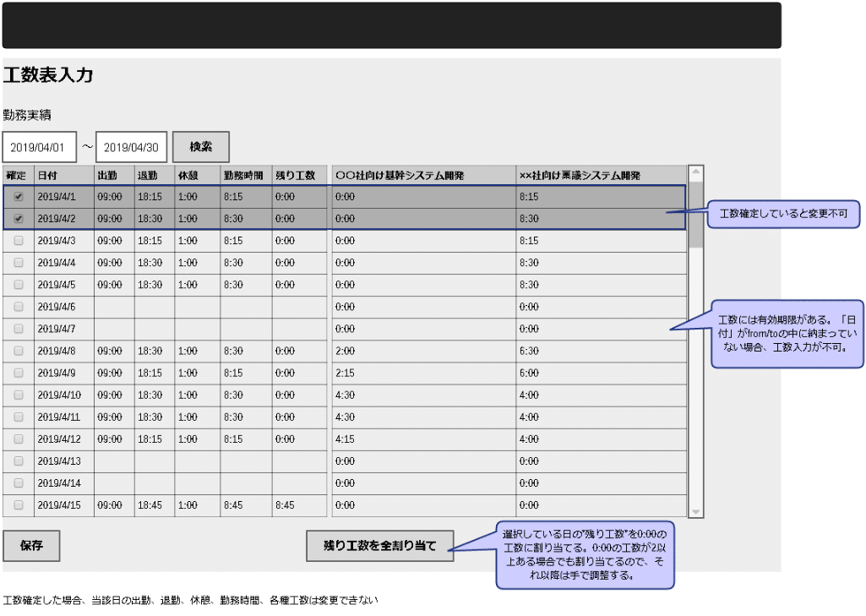This screenshot has width=866, height=616.
Task: Click the table's vertical scrollbar thumb
Action: click(696, 215)
